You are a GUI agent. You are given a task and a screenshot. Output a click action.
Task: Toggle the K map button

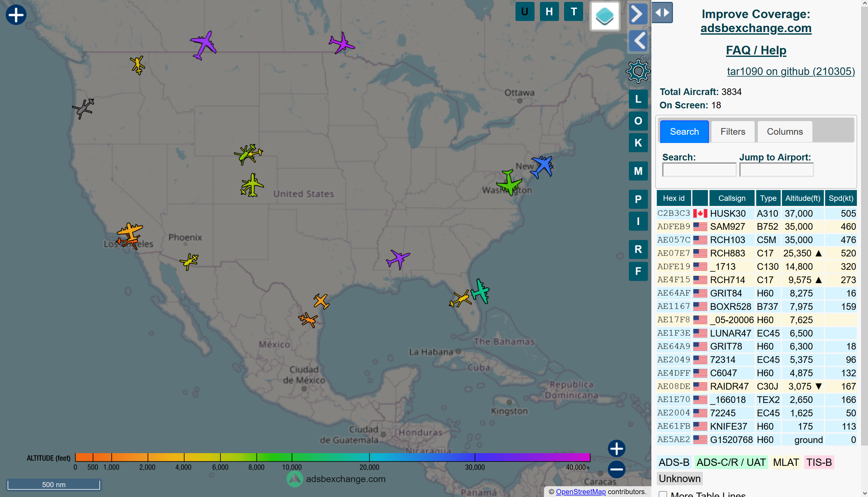click(638, 143)
